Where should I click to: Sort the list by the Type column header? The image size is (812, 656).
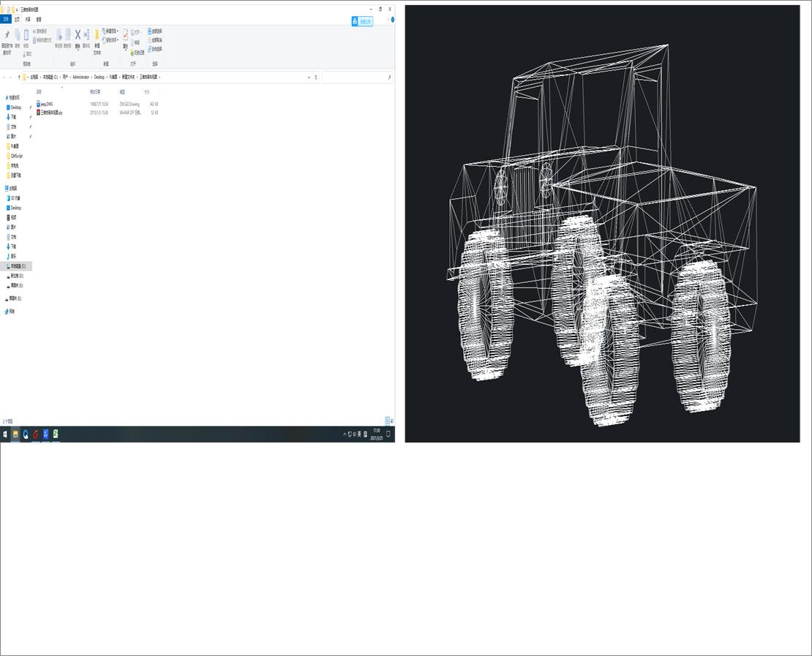[x=122, y=91]
